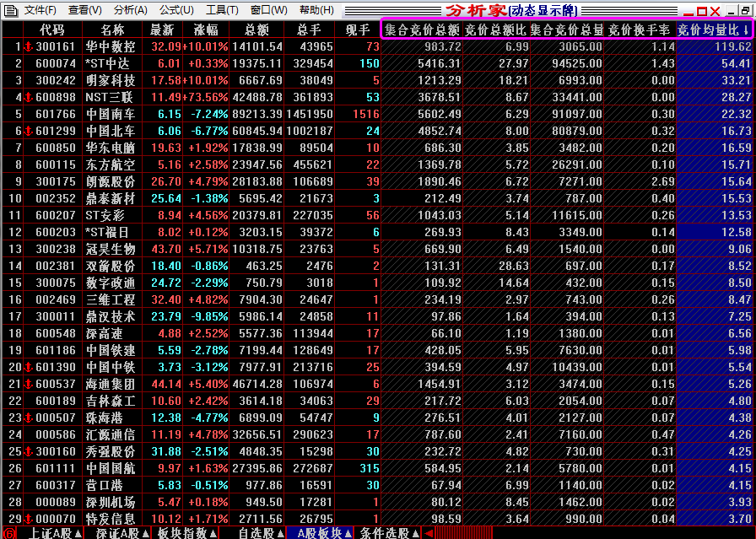This screenshot has height=539, width=756.
Task: Select the stock name "深圳机场"
Action: click(111, 503)
